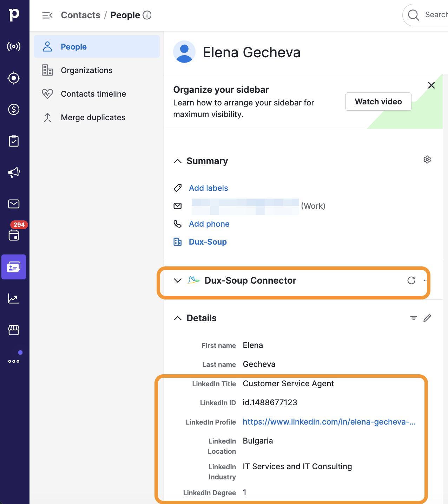Open the More three-dots icon in rail

14,361
